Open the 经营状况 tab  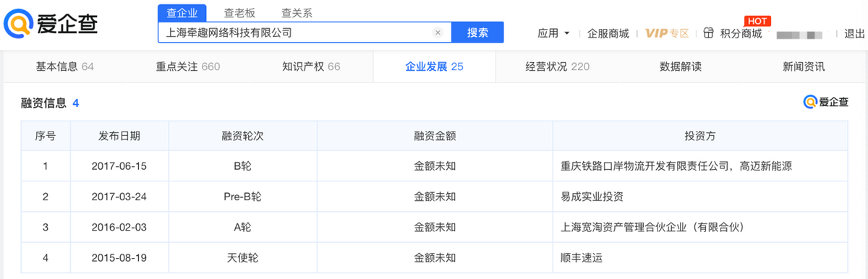click(x=557, y=66)
